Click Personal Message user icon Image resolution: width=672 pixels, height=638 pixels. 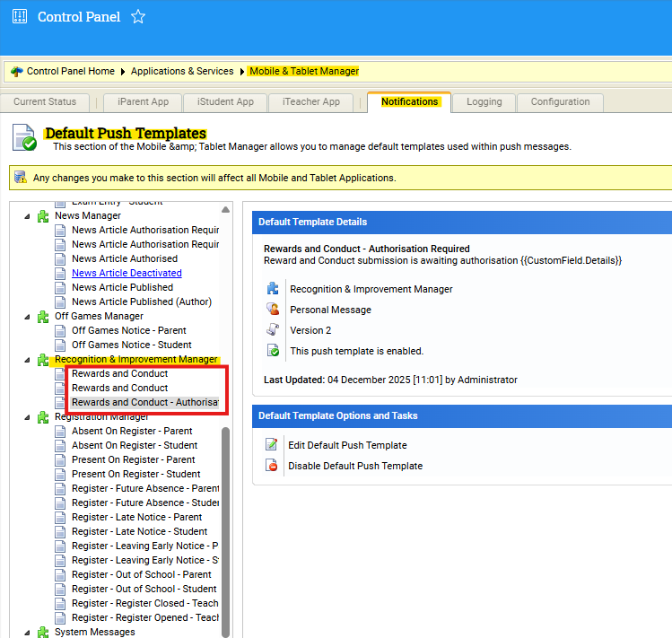[273, 309]
